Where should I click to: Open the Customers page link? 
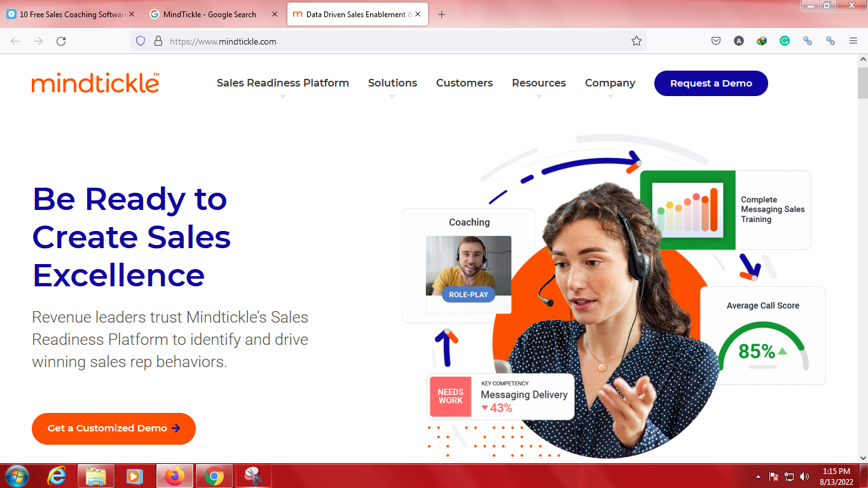pyautogui.click(x=464, y=83)
